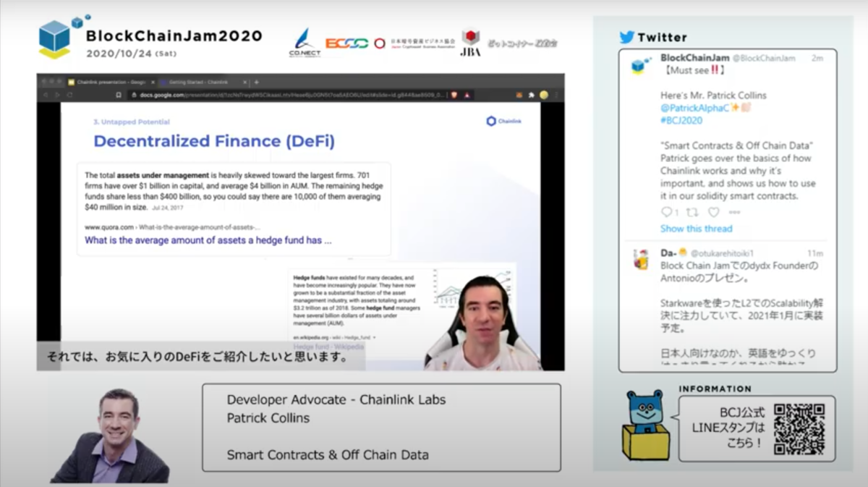Click the Developer Advocate - Chainlink Labs text
This screenshot has height=487, width=868.
(x=336, y=399)
